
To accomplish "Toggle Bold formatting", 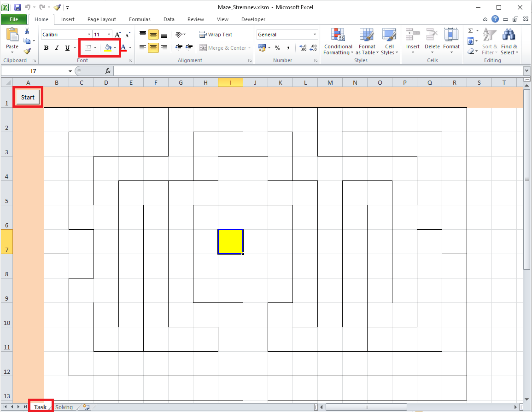I will tap(46, 48).
